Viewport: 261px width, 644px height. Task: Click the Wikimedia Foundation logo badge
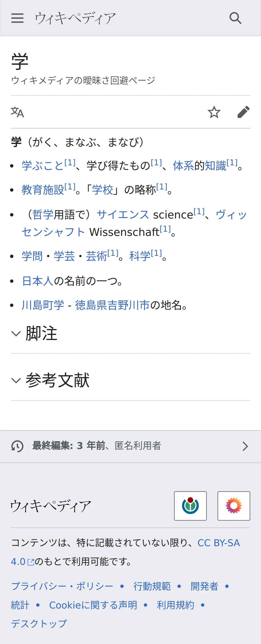pos(190,506)
